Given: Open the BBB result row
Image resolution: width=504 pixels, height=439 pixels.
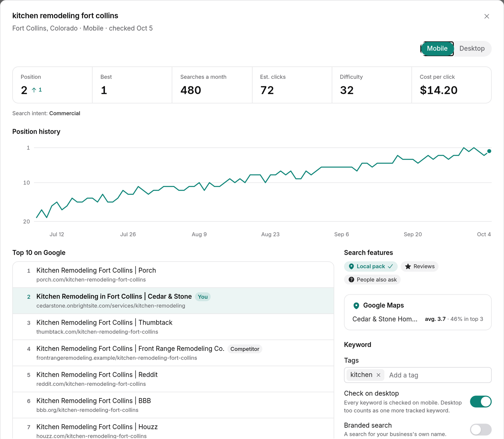Looking at the screenshot, I should click(x=173, y=405).
